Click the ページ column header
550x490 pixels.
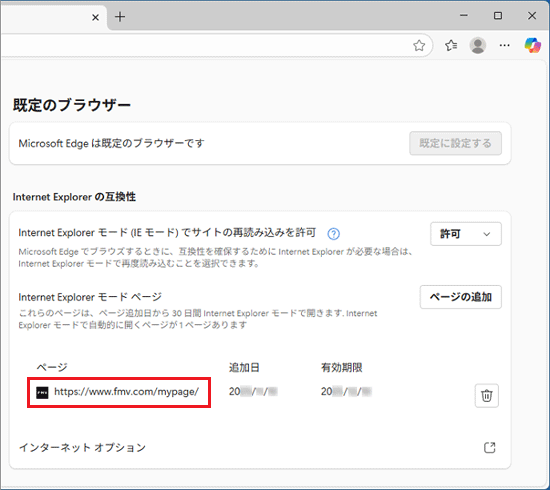[52, 368]
